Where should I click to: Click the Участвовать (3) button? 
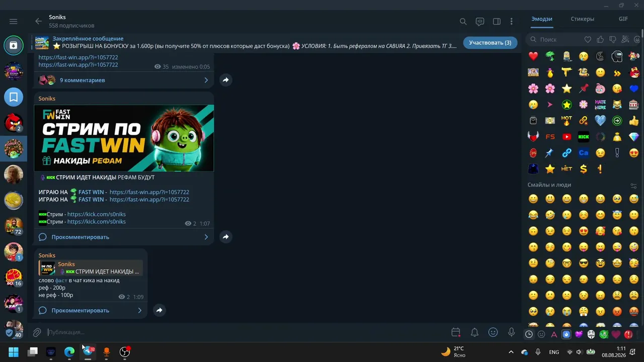(490, 43)
